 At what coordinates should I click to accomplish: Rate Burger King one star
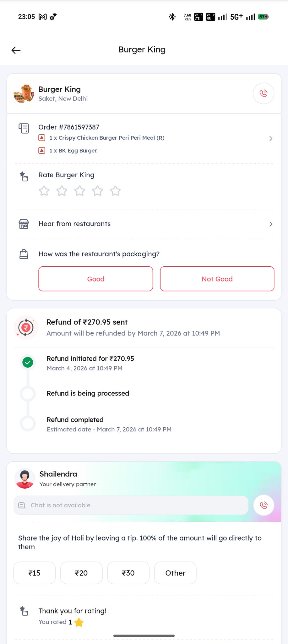click(44, 191)
